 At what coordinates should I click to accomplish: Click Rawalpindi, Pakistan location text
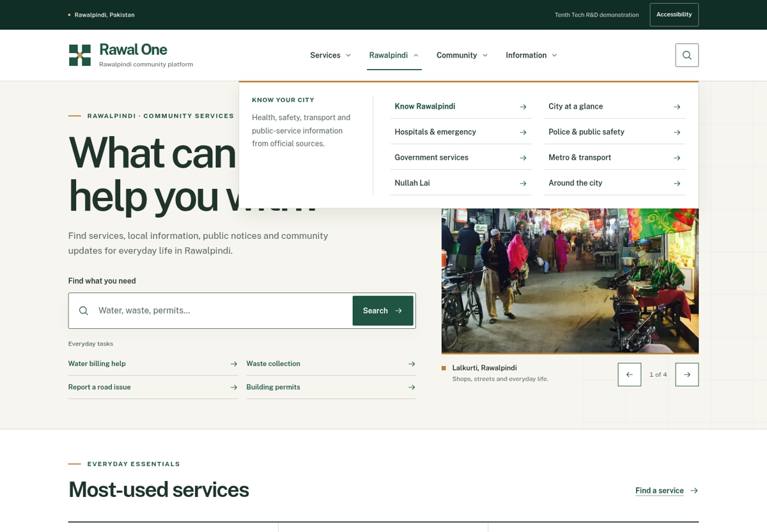pos(105,15)
